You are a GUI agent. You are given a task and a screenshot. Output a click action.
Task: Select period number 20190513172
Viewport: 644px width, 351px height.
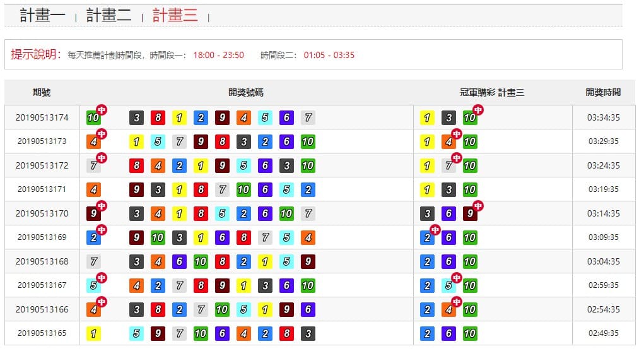coord(42,165)
